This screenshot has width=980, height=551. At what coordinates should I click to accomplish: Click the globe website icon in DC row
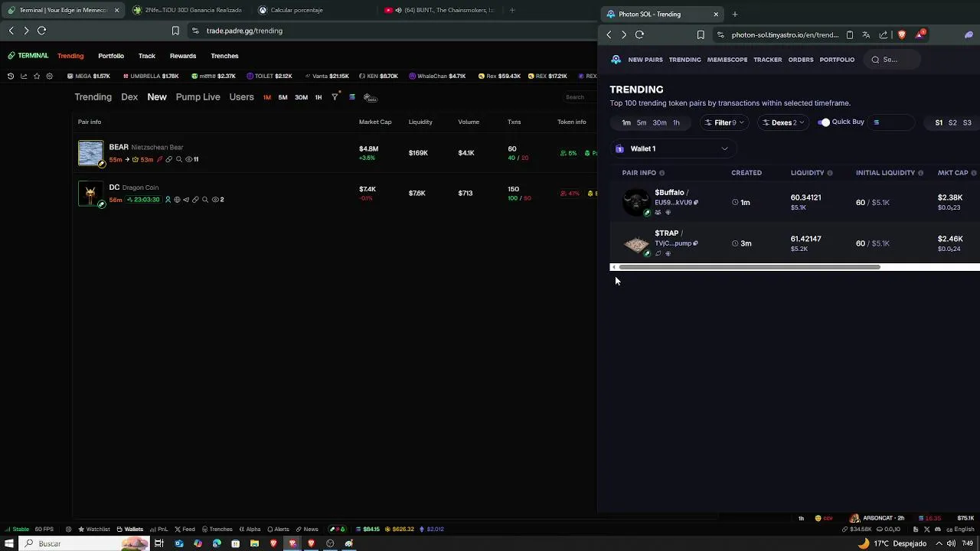(x=177, y=200)
